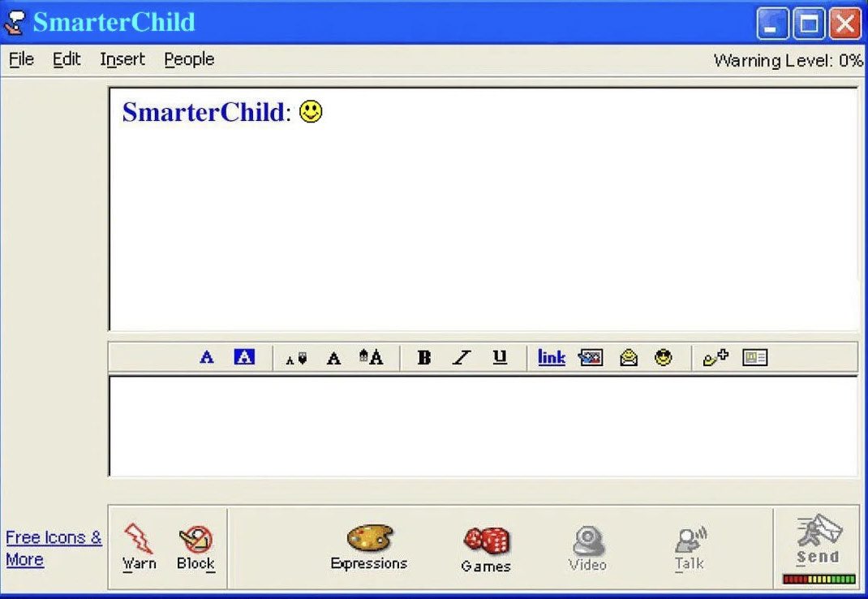Select the smaller font size icon
The image size is (868, 599).
click(296, 359)
